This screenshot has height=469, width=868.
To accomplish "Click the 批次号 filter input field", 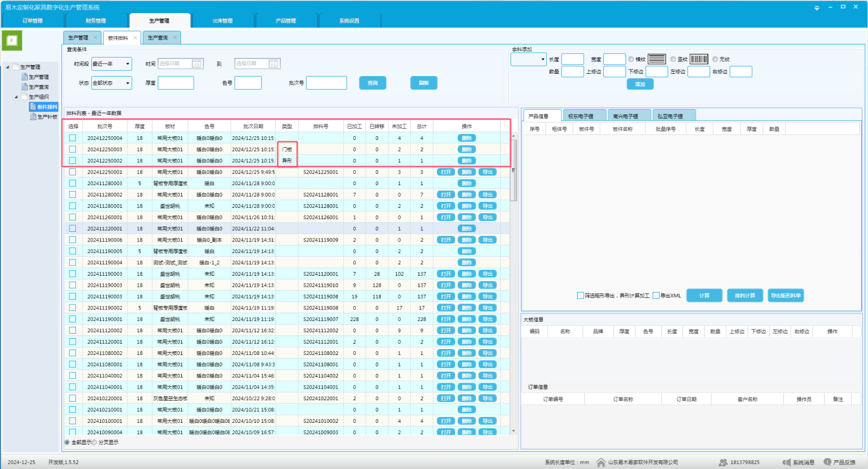I will 327,83.
